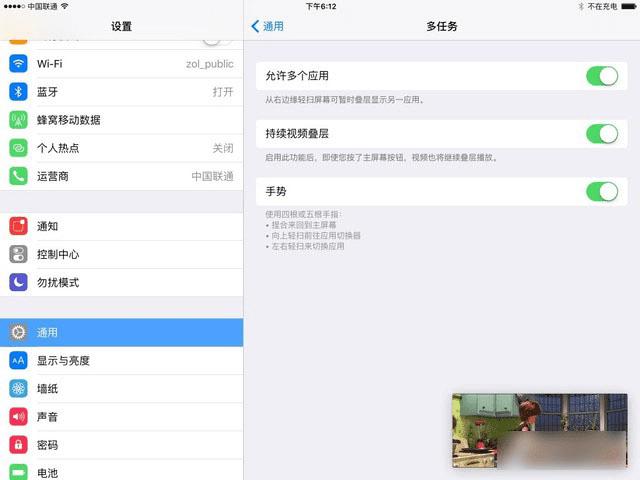This screenshot has height=480, width=640.
Task: Open the Wi-Fi settings row
Action: 121,64
